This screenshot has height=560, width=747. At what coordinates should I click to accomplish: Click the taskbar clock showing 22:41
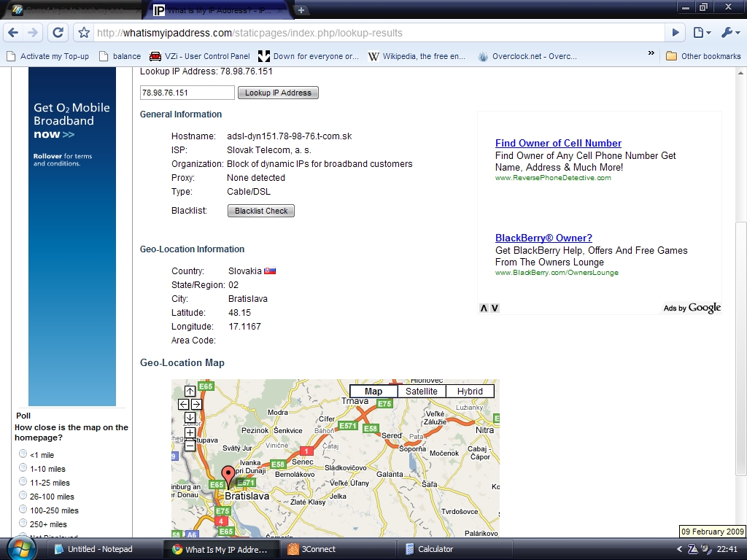(x=727, y=549)
